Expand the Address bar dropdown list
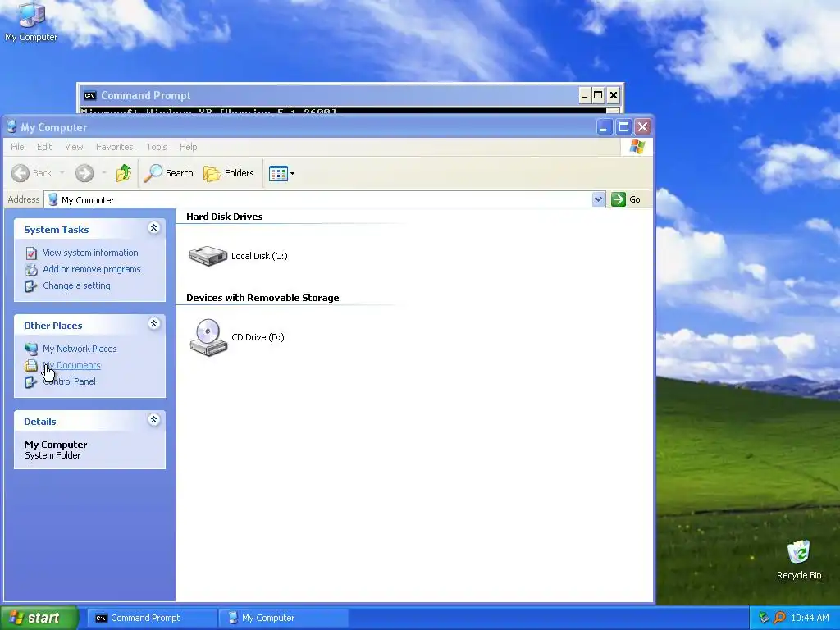 (x=598, y=199)
